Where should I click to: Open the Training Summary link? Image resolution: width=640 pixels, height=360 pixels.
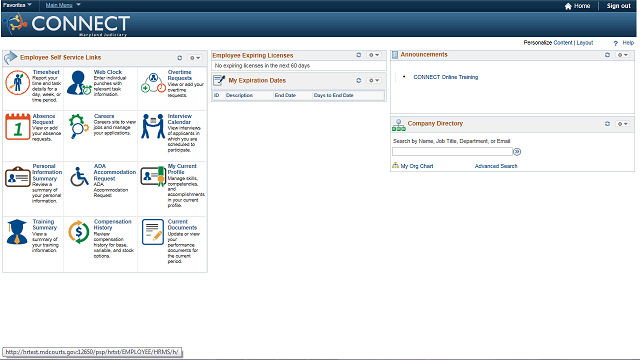(x=44, y=224)
